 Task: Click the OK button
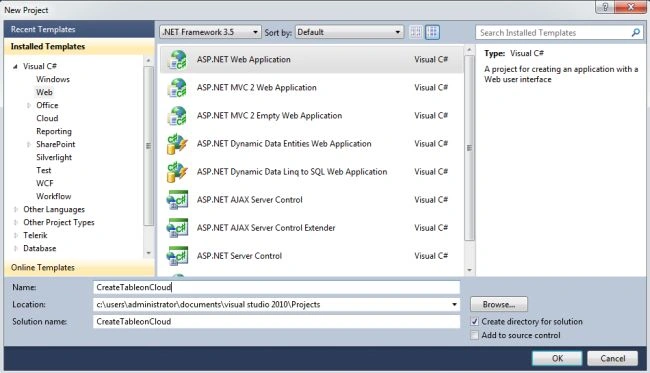pyautogui.click(x=557, y=358)
